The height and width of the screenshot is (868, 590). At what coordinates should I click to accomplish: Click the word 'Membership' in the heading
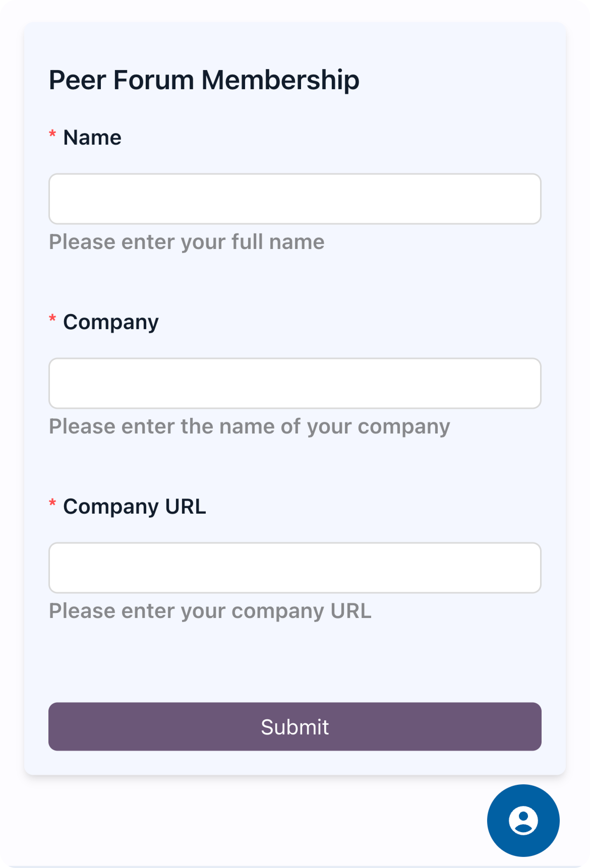pyautogui.click(x=280, y=80)
